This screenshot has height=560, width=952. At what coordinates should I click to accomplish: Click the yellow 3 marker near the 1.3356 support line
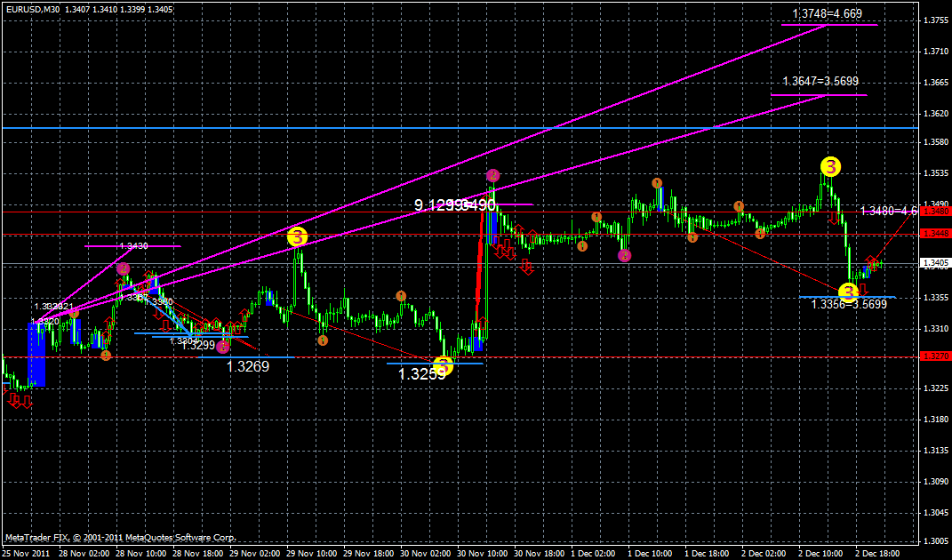pyautogui.click(x=848, y=292)
